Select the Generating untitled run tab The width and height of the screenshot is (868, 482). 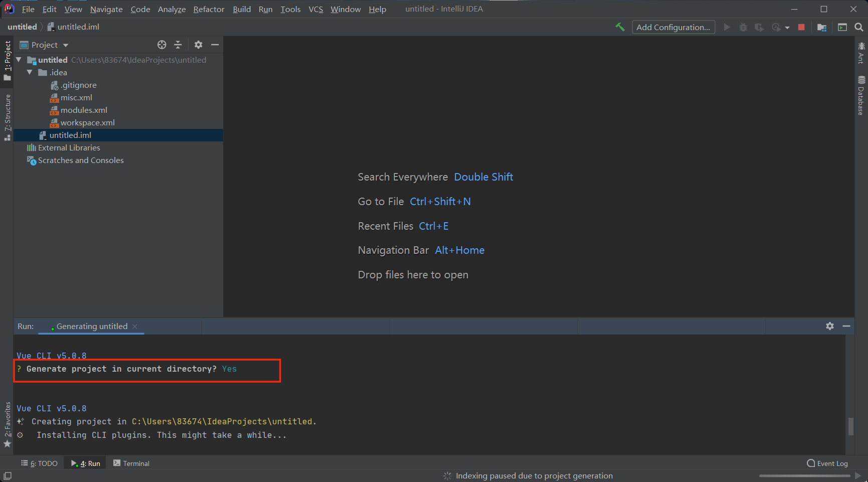tap(92, 326)
